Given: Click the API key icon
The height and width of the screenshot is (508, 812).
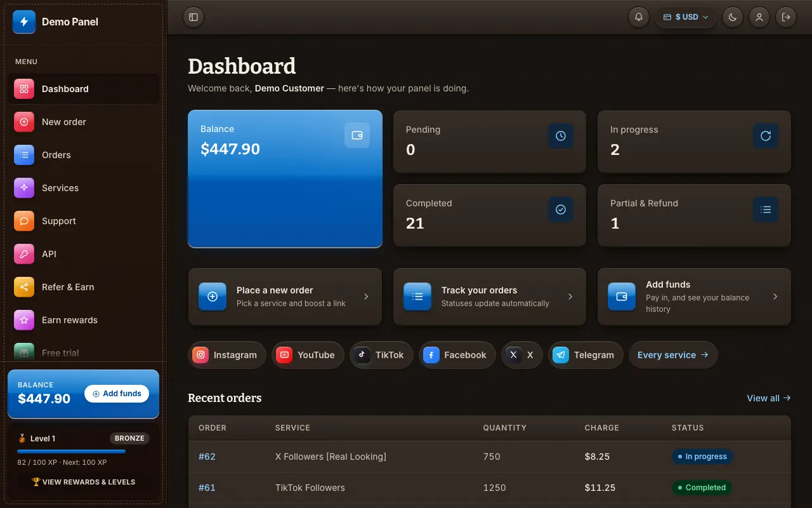Looking at the screenshot, I should tap(24, 254).
